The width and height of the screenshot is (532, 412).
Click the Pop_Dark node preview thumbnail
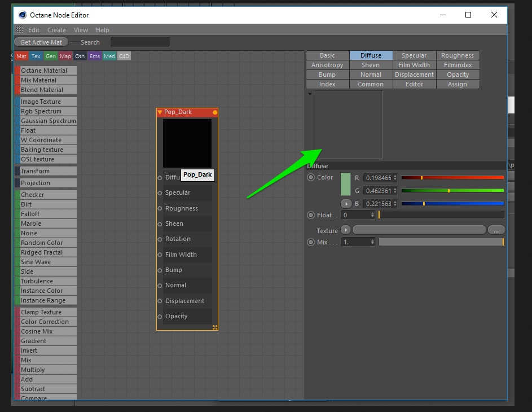187,143
